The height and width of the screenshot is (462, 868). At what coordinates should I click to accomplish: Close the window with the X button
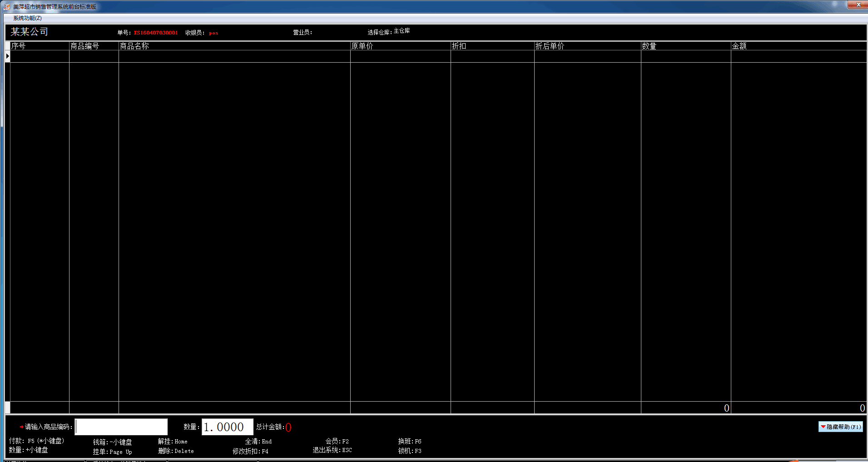[858, 5]
